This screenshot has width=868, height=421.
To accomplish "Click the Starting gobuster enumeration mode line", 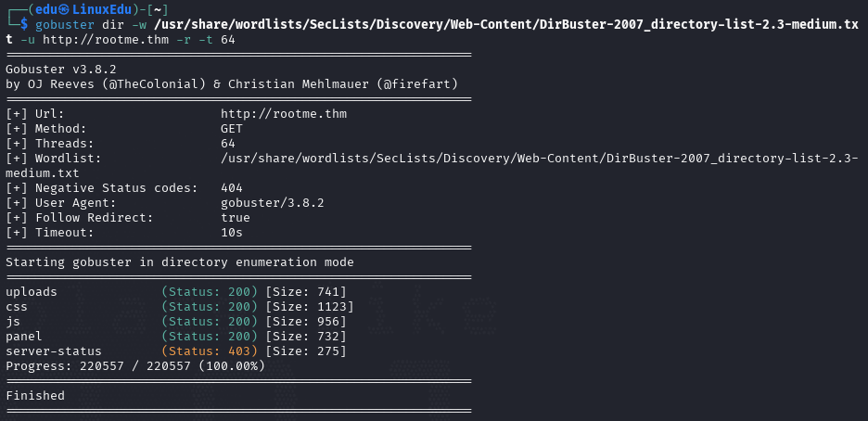I will coord(179,262).
